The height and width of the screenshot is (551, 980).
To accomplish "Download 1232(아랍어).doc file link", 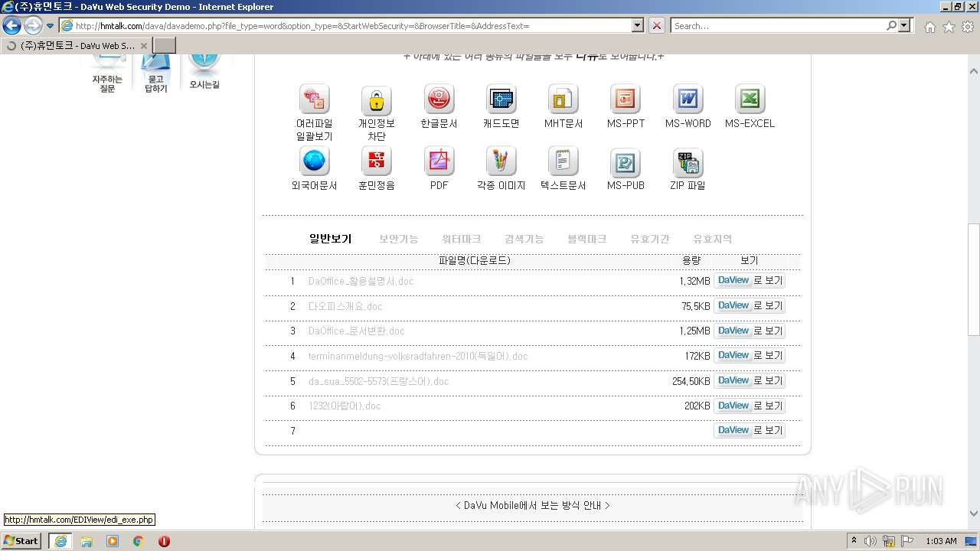I will click(x=345, y=406).
